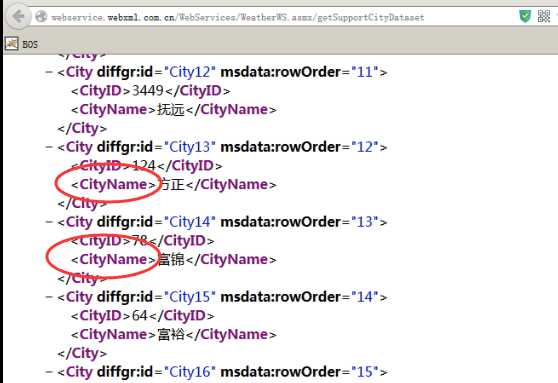Collapse the City15 node
The height and width of the screenshot is (383, 558).
[49, 297]
